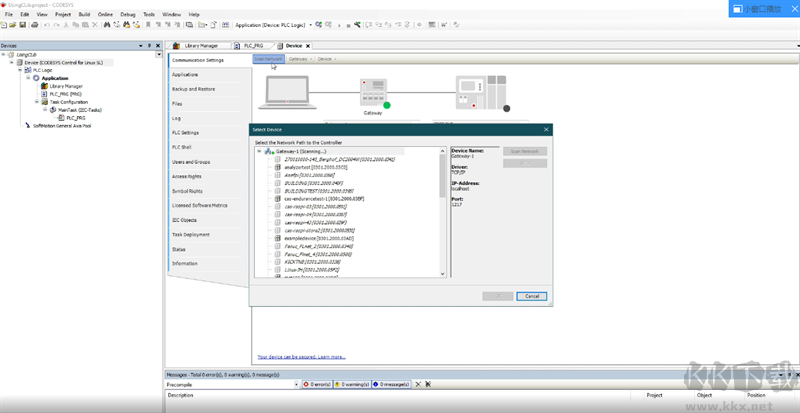
Task: Click the Task Configuration icon in tree
Action: click(44, 101)
